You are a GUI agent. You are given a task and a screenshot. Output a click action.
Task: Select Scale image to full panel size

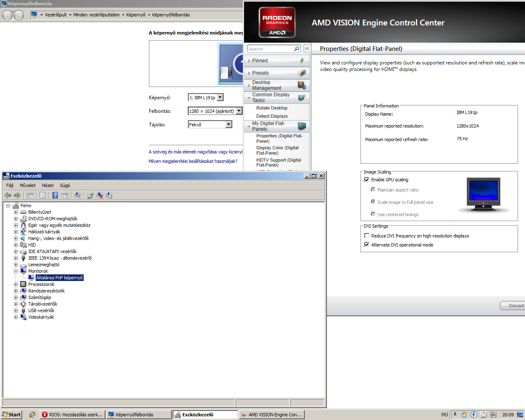[x=373, y=202]
